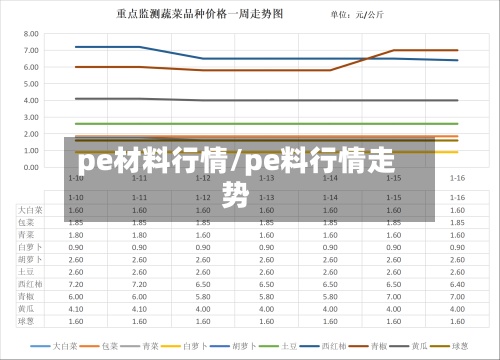This screenshot has height=360, width=500.
Task: Click the 黄瓜 price 4.00 for 1-14
Action: [x=330, y=309]
